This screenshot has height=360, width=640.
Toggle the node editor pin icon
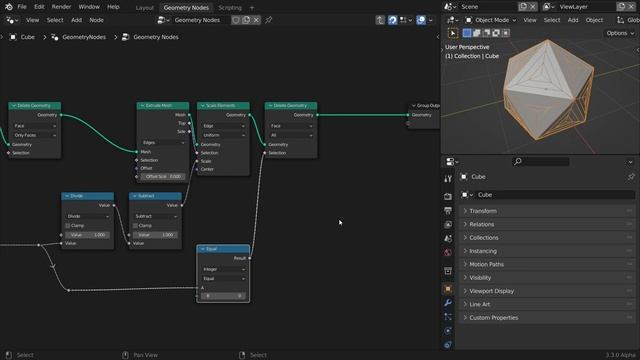269,20
